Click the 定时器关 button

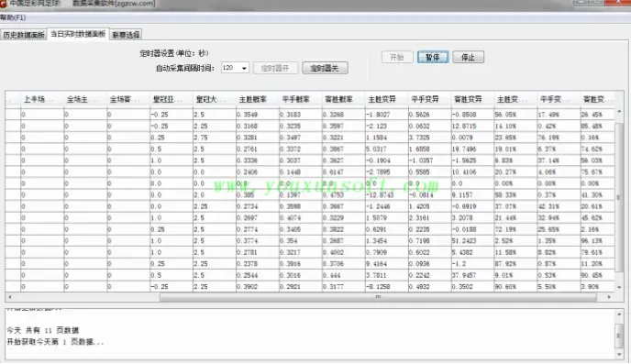[325, 68]
